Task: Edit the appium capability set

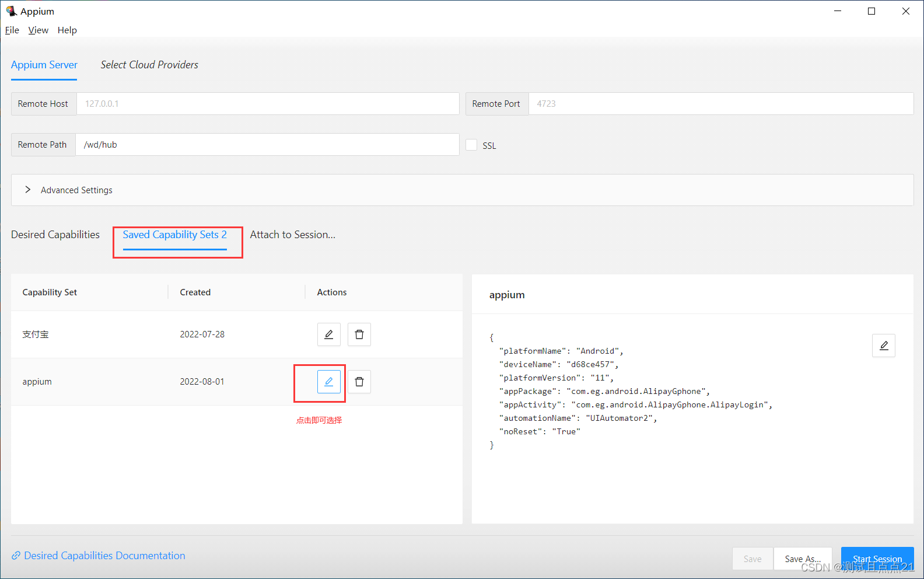Action: pyautogui.click(x=329, y=382)
